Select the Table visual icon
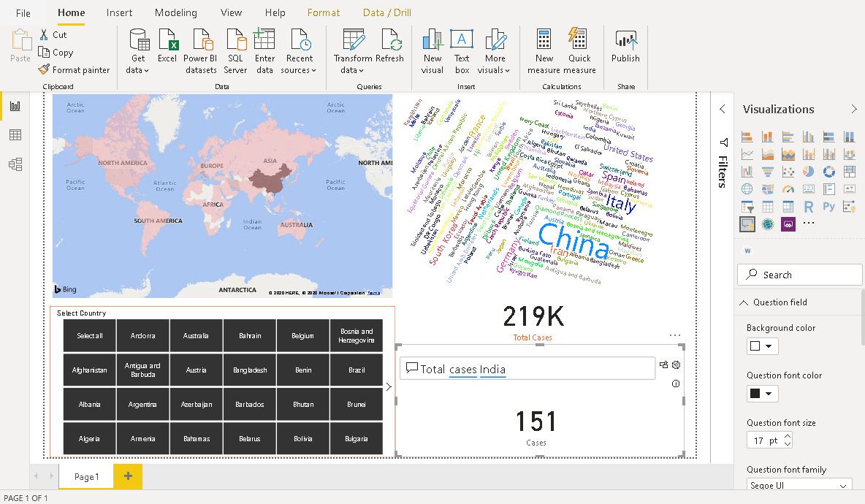 (x=767, y=207)
